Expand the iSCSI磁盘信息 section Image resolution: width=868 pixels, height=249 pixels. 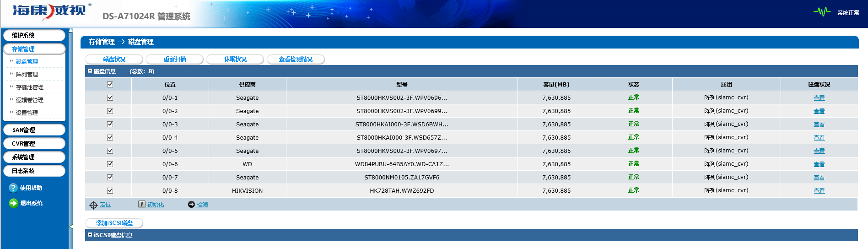pos(90,235)
